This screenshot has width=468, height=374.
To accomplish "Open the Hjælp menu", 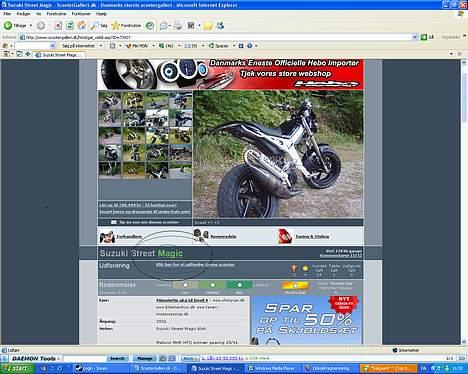I will pos(101,14).
